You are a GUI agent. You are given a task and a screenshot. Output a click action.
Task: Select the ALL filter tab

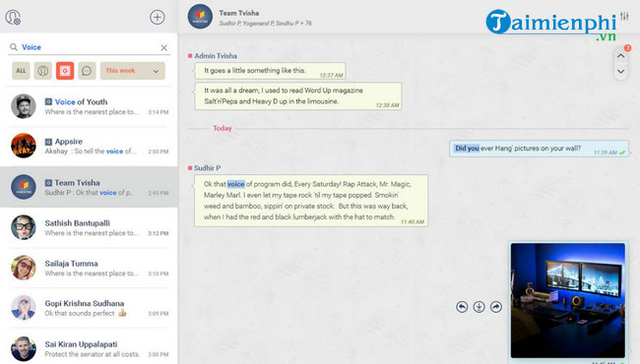[21, 71]
